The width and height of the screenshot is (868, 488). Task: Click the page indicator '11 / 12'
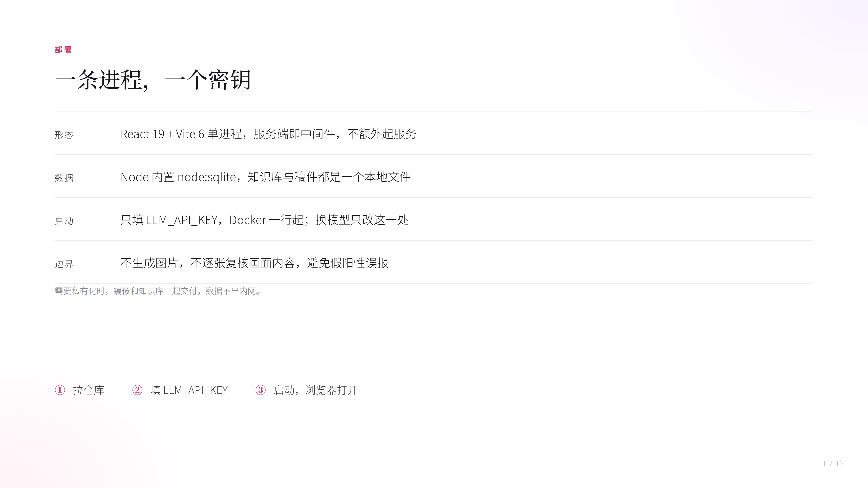(x=831, y=464)
